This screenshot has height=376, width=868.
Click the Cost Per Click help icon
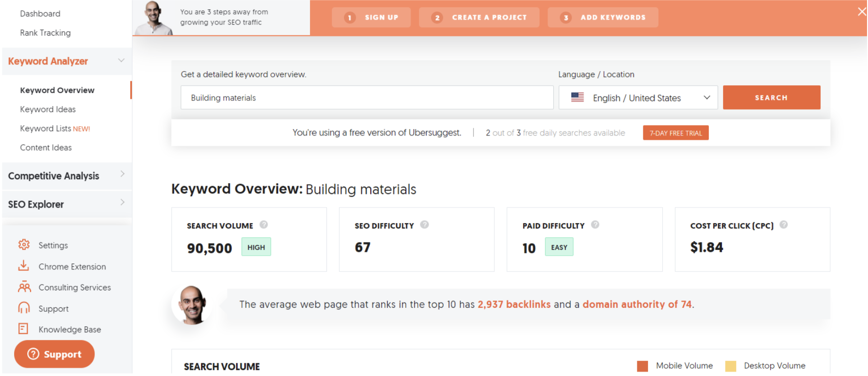(x=783, y=225)
